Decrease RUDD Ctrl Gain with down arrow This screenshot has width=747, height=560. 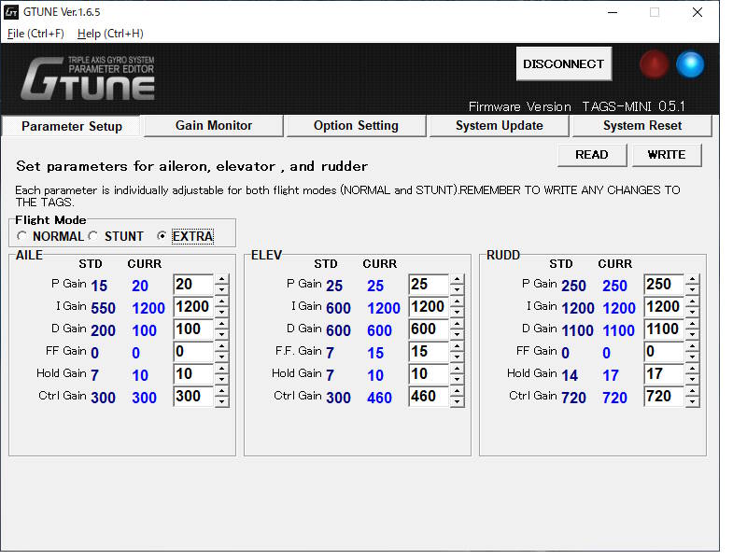pyautogui.click(x=692, y=401)
